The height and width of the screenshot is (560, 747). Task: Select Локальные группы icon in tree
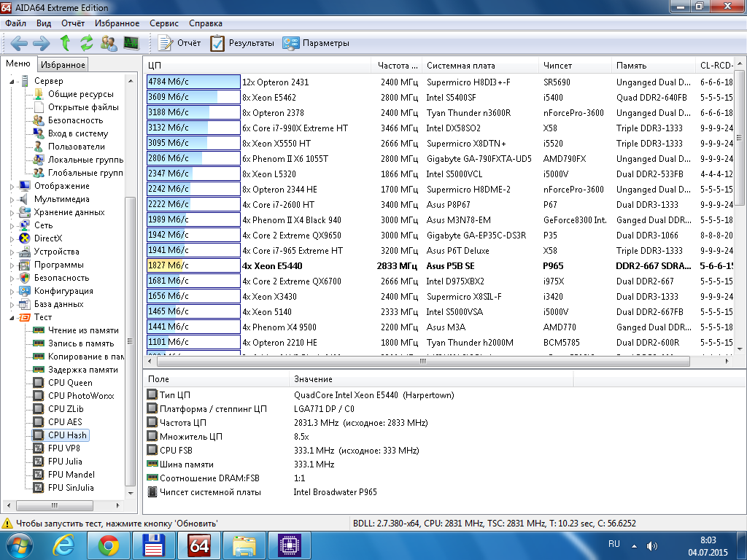[x=39, y=160]
